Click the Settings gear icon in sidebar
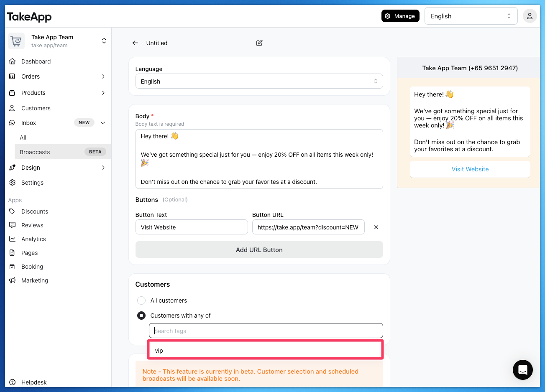The height and width of the screenshot is (392, 545). point(13,183)
